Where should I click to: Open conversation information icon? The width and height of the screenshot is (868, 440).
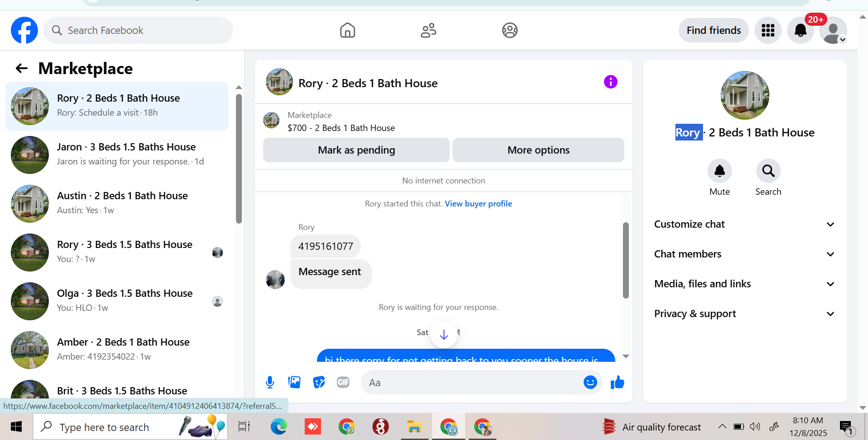pos(611,82)
